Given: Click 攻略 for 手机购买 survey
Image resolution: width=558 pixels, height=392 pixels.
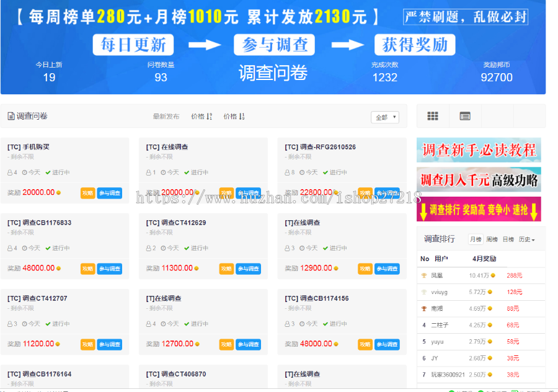Looking at the screenshot, I should point(87,193).
